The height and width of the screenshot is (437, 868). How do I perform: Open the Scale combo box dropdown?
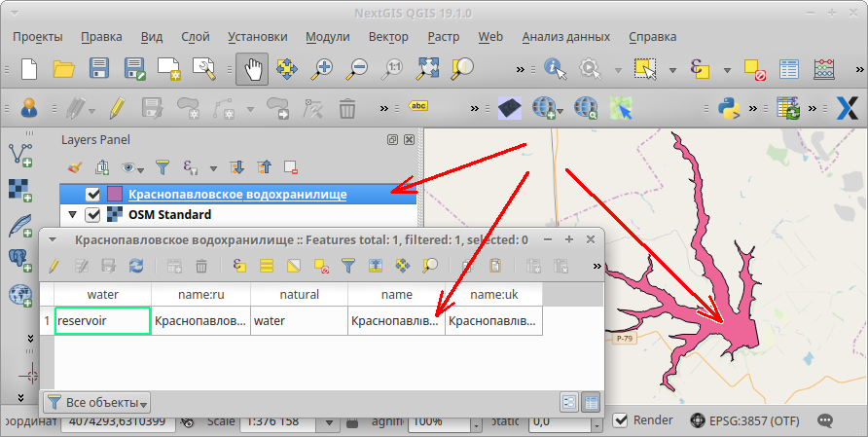[329, 422]
